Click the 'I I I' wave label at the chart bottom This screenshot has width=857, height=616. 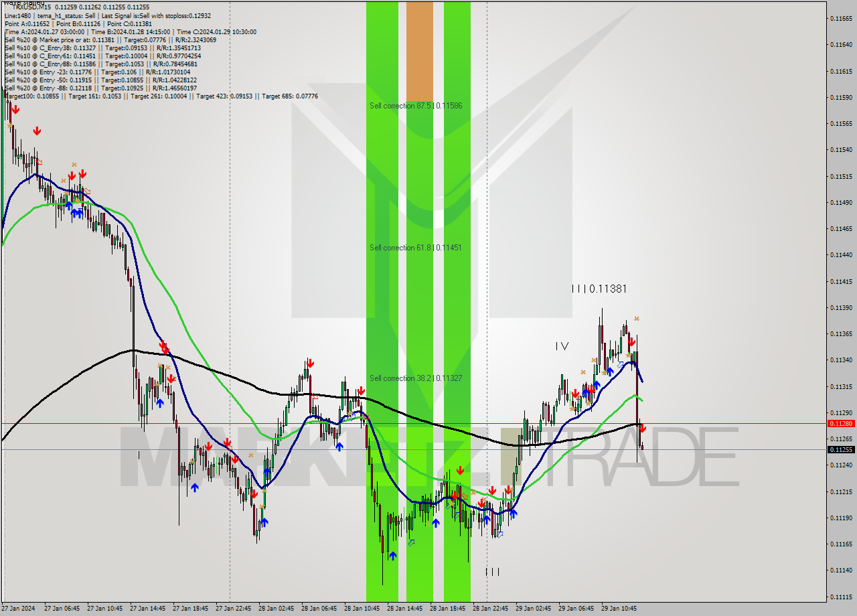492,572
